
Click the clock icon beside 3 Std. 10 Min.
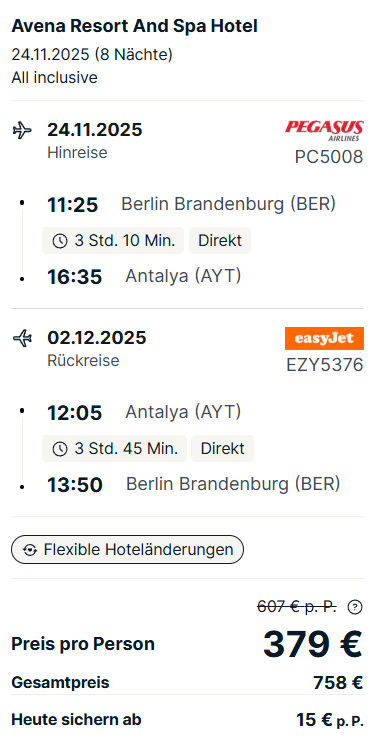click(59, 241)
